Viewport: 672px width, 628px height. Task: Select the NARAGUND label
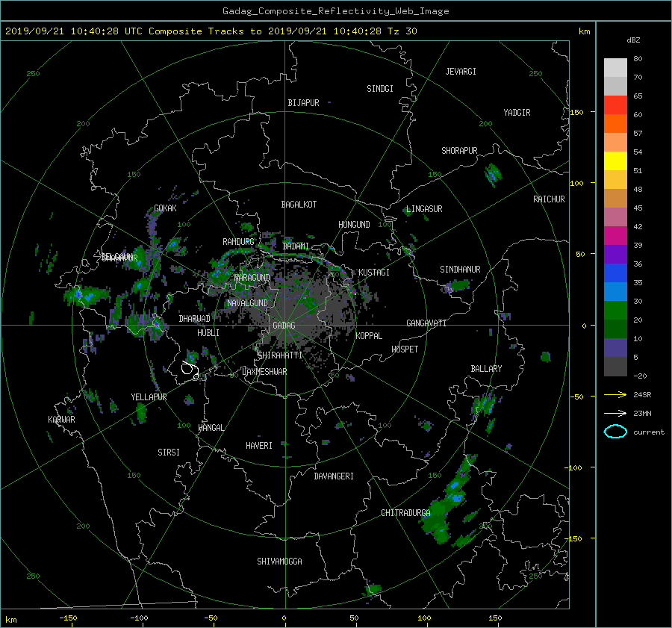click(x=252, y=278)
